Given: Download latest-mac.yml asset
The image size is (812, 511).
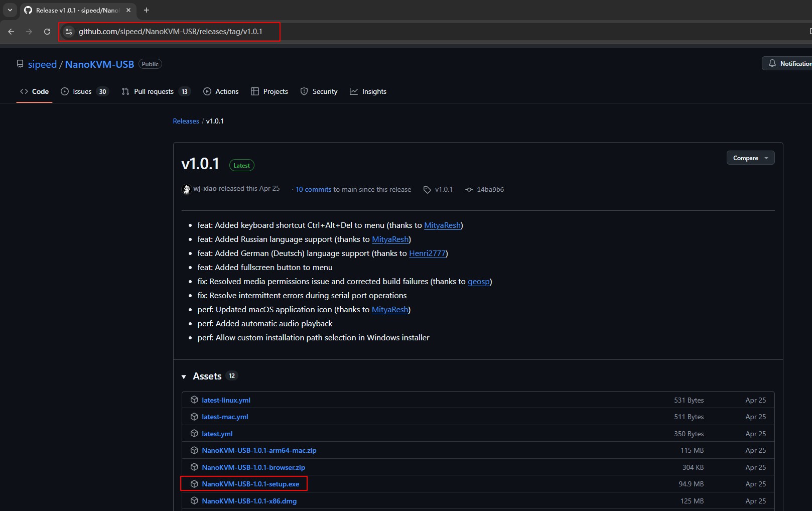Looking at the screenshot, I should [225, 417].
